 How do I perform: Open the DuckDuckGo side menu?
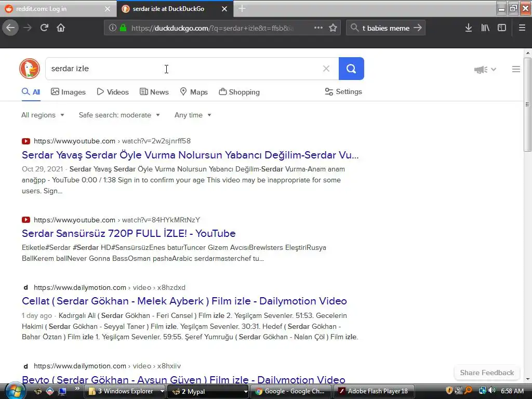coord(516,69)
